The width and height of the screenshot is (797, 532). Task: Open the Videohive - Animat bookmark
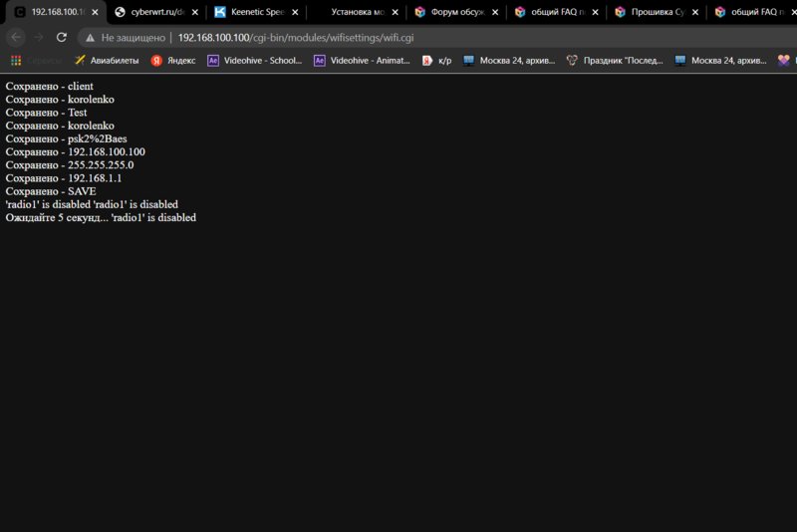point(362,61)
